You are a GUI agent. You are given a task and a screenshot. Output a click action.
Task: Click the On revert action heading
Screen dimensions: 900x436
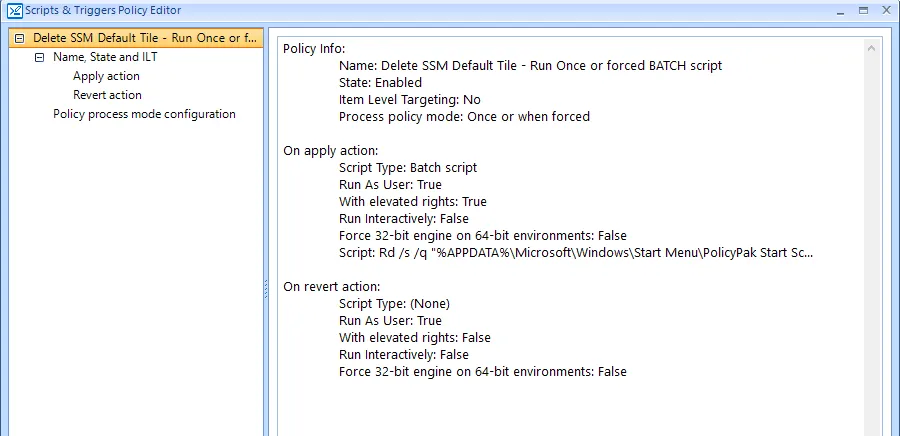click(331, 286)
